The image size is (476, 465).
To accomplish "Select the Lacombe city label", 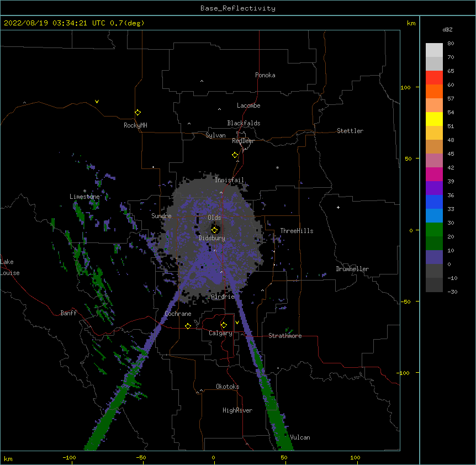I will pos(248,105).
